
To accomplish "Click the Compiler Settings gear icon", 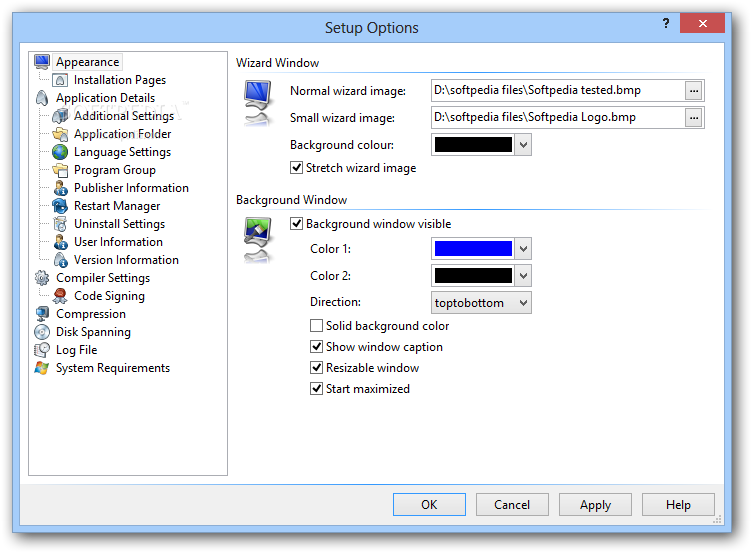I will point(42,278).
